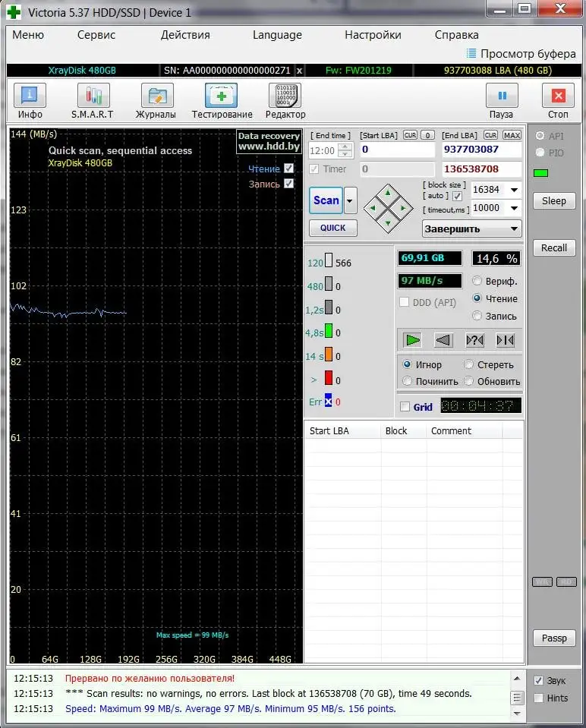This screenshot has height=728, width=586.
Task: Open the Завершить end-action dropdown
Action: coord(472,229)
